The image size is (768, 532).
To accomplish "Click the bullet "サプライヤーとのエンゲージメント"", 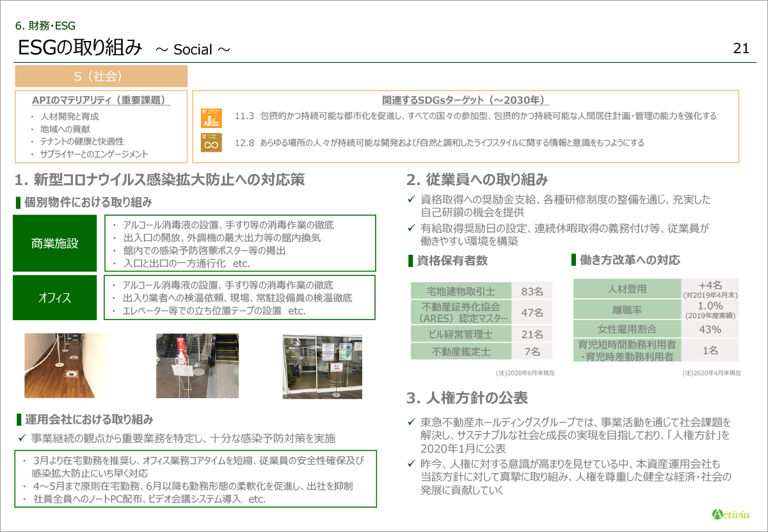I will (x=94, y=154).
